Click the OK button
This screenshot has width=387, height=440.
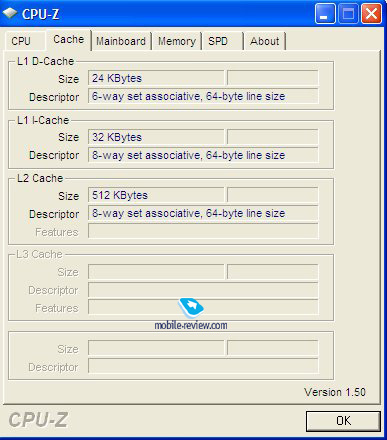[x=343, y=421]
